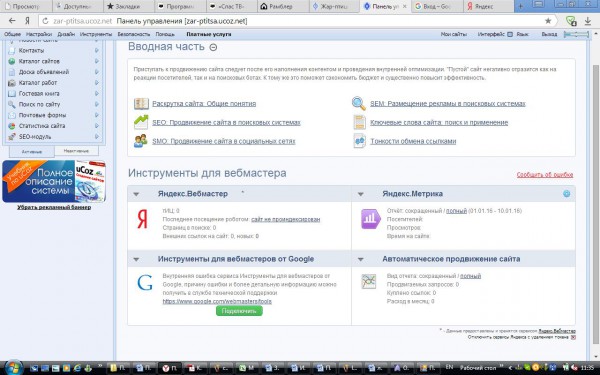Click the blue Google G logo icon
The width and height of the screenshot is (600, 375).
145,283
